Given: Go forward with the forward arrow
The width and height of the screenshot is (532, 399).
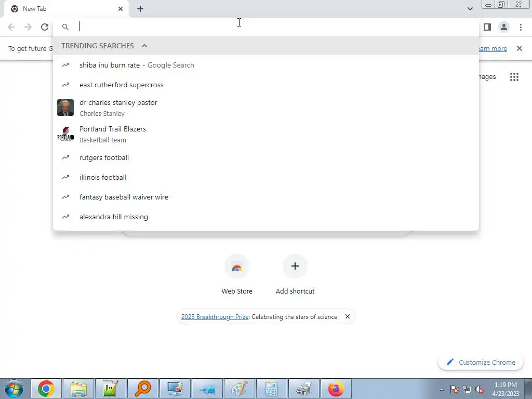Looking at the screenshot, I should (28, 27).
